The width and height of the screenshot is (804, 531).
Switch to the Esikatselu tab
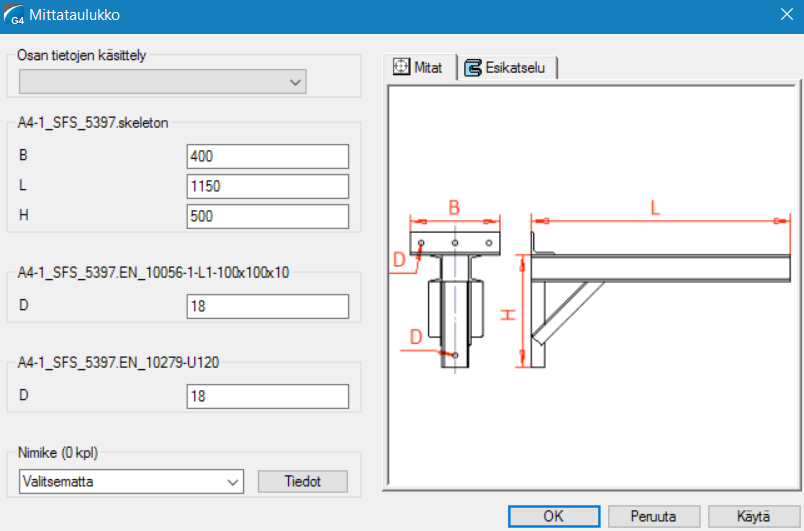pos(506,67)
